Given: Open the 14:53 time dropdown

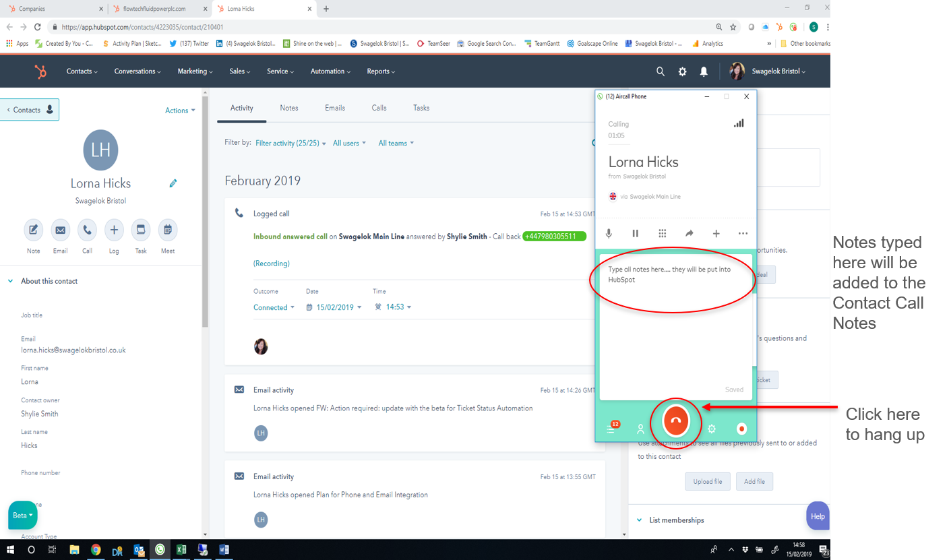Looking at the screenshot, I should pos(393,307).
